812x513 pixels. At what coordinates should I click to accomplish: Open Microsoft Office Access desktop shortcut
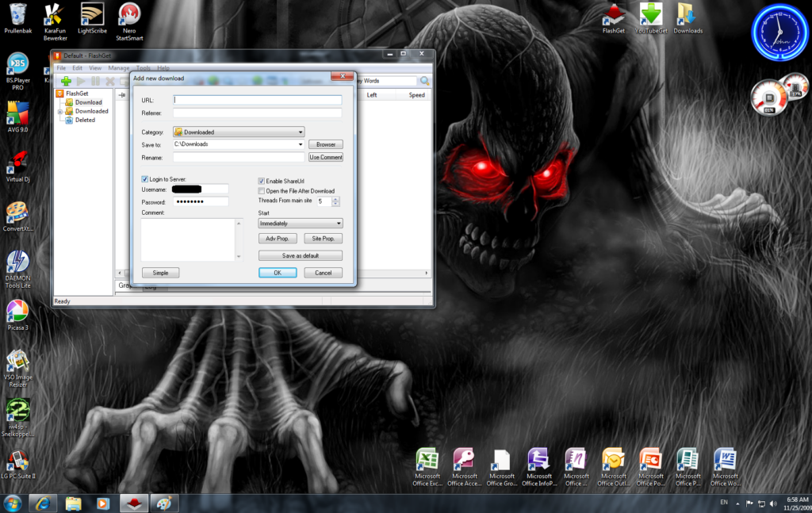[x=465, y=468]
